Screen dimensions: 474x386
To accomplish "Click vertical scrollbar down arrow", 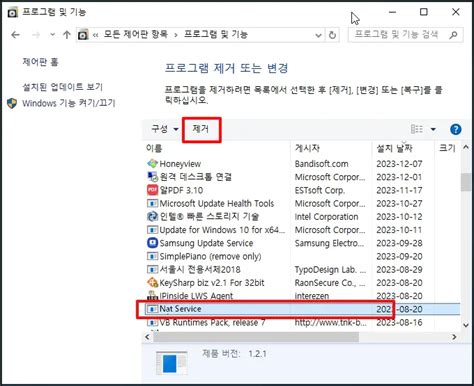I will pos(466,325).
